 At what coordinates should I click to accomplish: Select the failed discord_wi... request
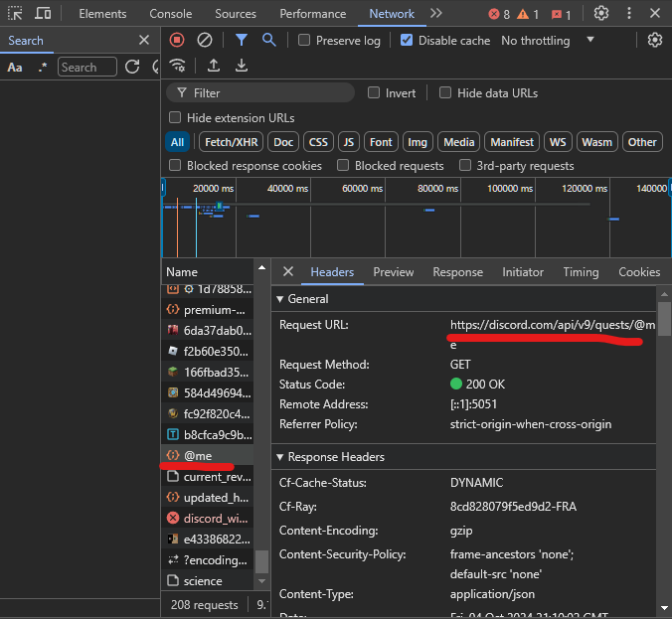tap(208, 519)
